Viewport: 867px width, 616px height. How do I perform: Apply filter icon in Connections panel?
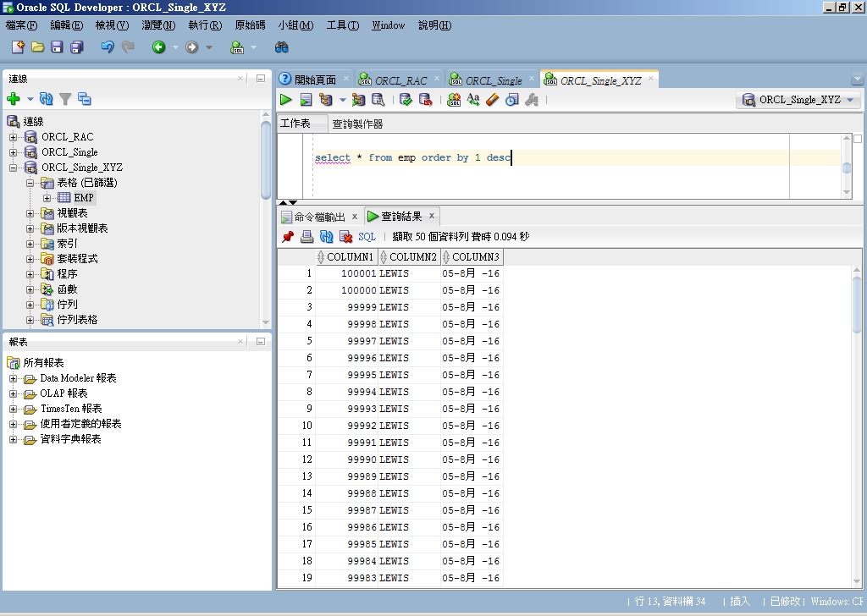[x=65, y=99]
